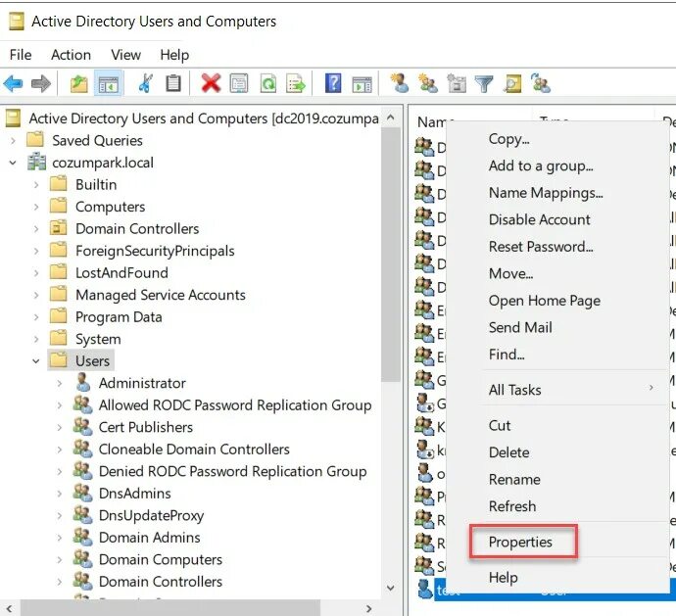Image resolution: width=676 pixels, height=616 pixels.
Task: Open the View menu
Action: click(x=125, y=55)
